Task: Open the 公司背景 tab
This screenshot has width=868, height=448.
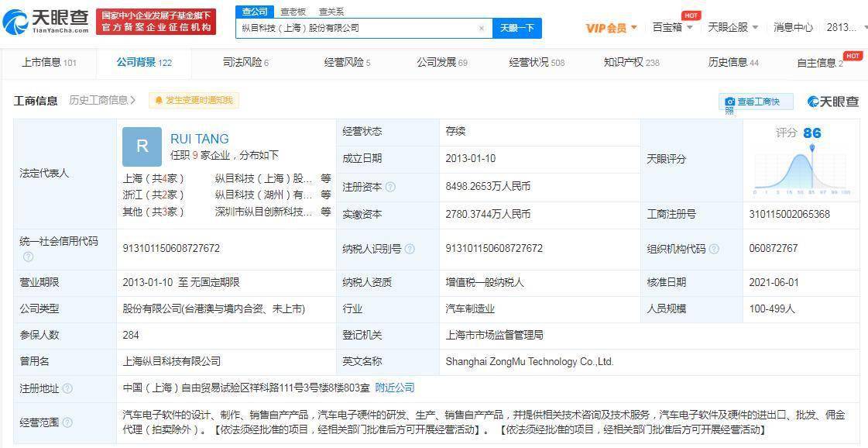Action: point(144,63)
